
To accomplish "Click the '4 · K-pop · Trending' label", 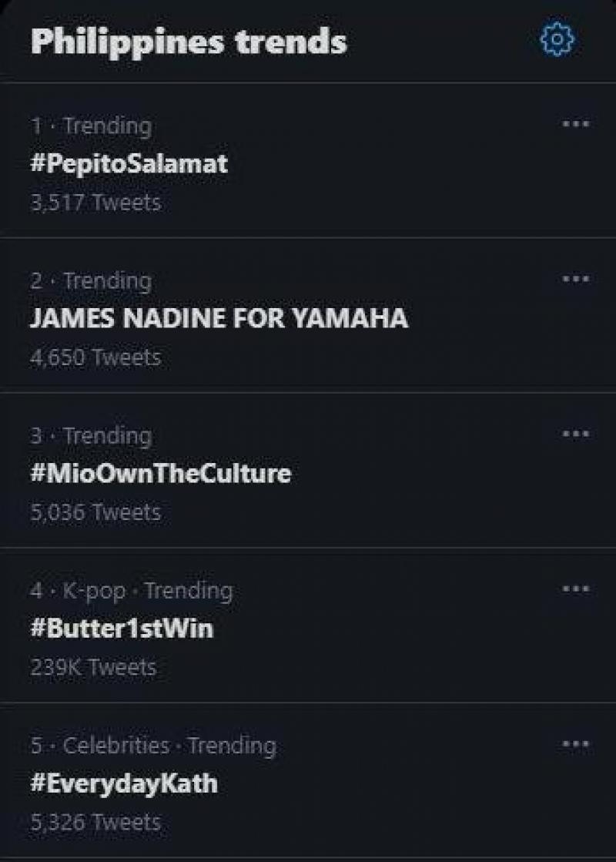I will [132, 591].
